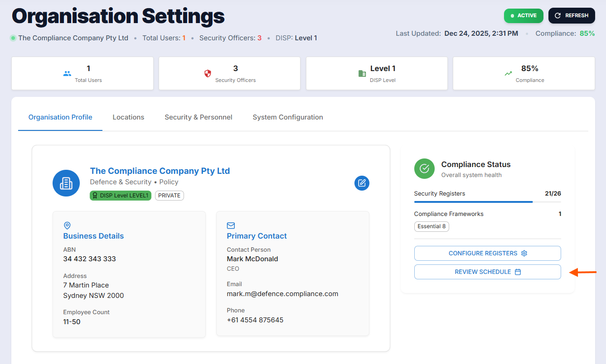Switch to the Security & Personnel tab
This screenshot has width=606, height=364.
click(198, 117)
